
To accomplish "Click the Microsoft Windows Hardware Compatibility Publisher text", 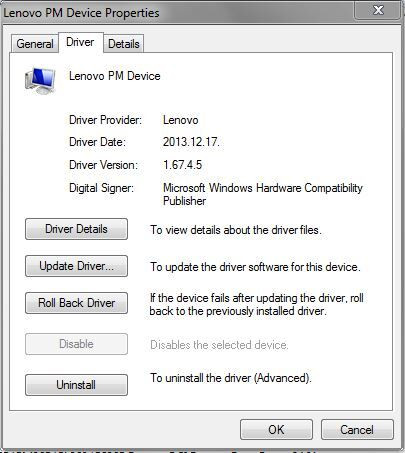I will coord(263,194).
